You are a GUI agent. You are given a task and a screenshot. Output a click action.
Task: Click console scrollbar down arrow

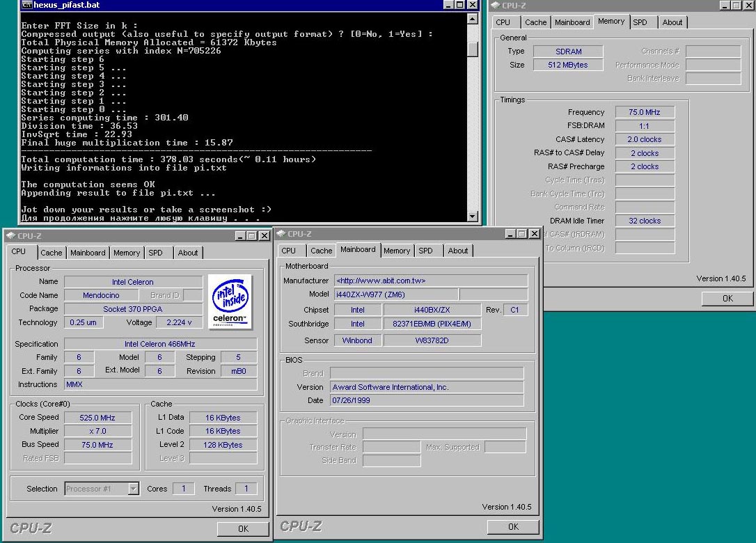(473, 216)
